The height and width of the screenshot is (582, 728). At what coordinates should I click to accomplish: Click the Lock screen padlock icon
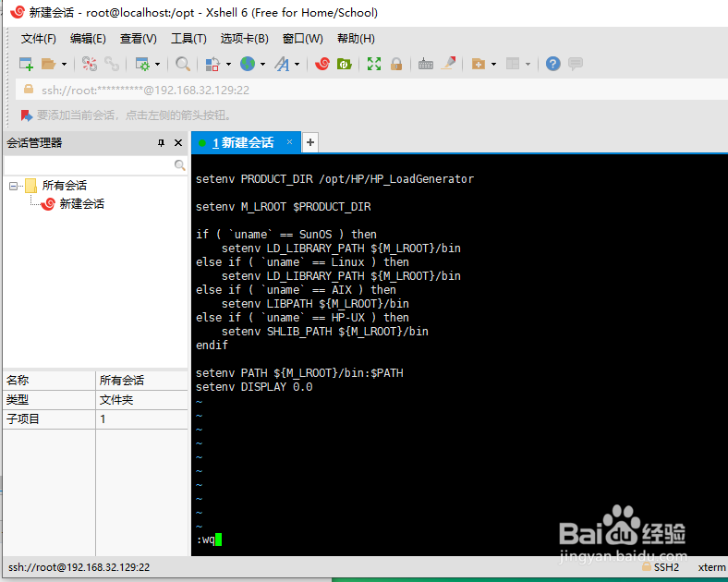(396, 64)
